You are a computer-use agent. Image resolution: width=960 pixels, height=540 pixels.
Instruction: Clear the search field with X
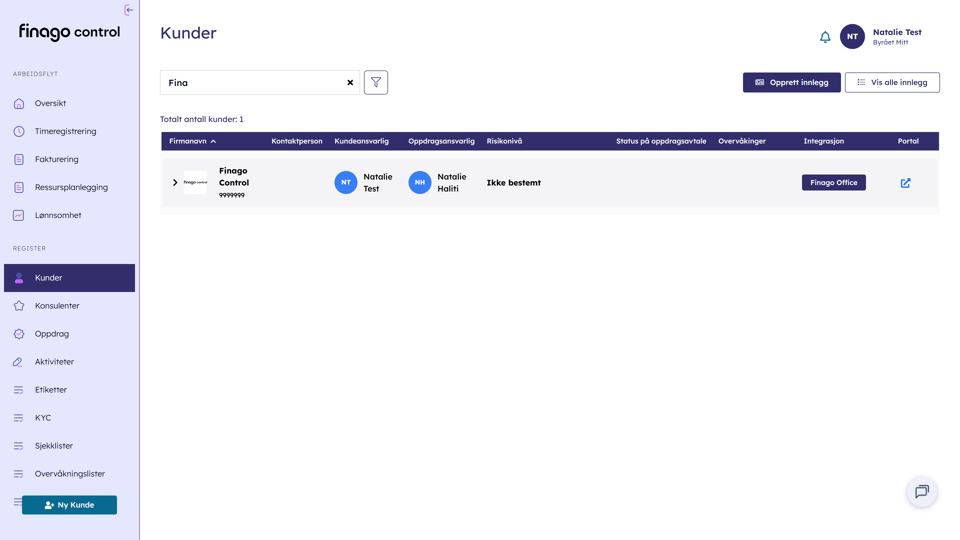350,83
